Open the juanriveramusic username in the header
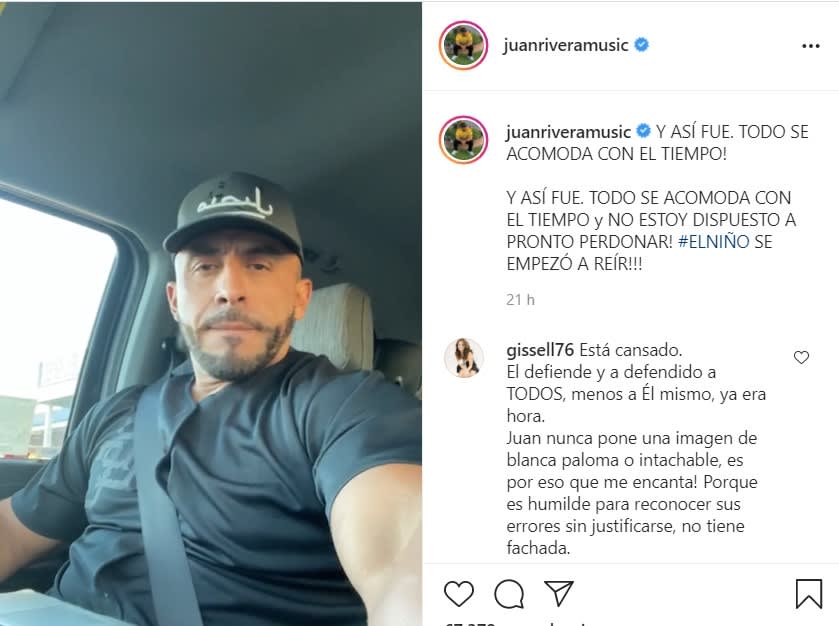This screenshot has height=626, width=839. (x=566, y=45)
